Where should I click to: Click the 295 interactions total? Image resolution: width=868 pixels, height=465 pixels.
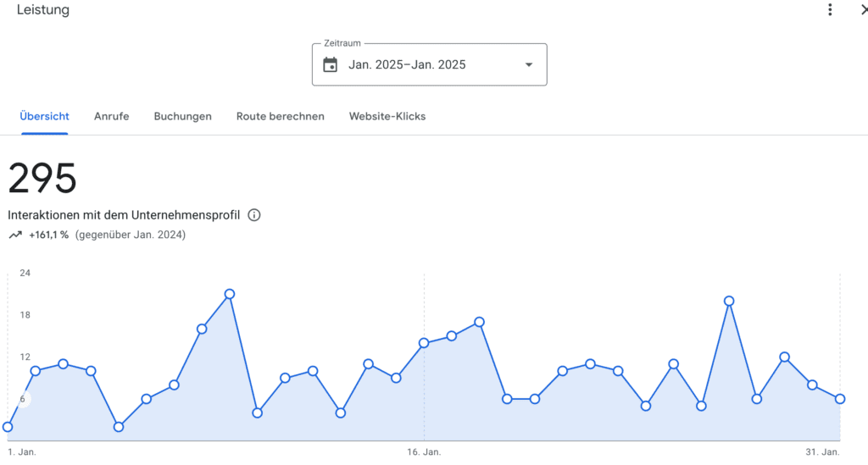point(42,178)
